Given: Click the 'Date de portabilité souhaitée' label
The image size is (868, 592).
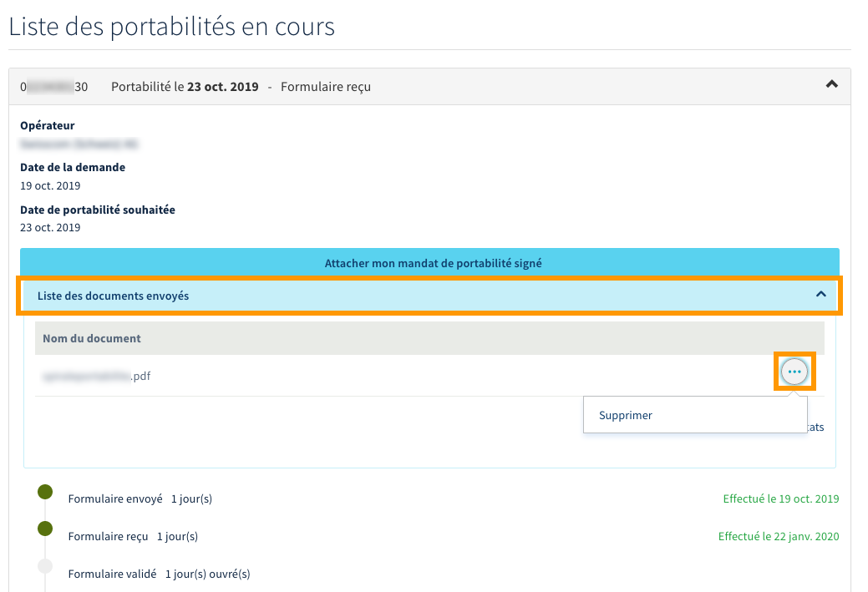Looking at the screenshot, I should click(97, 210).
